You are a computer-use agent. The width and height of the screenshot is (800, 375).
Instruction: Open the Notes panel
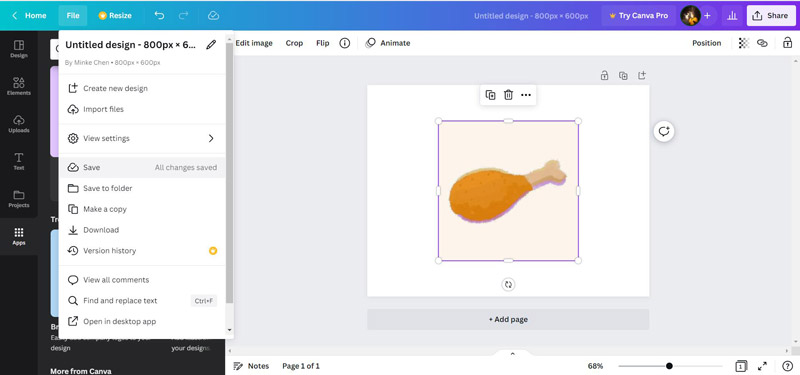[251, 366]
